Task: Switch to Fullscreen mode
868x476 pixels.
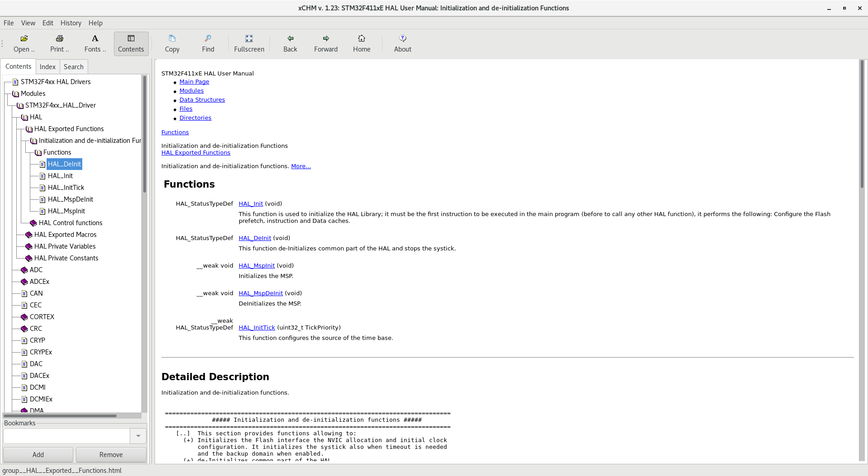Action: [x=249, y=43]
